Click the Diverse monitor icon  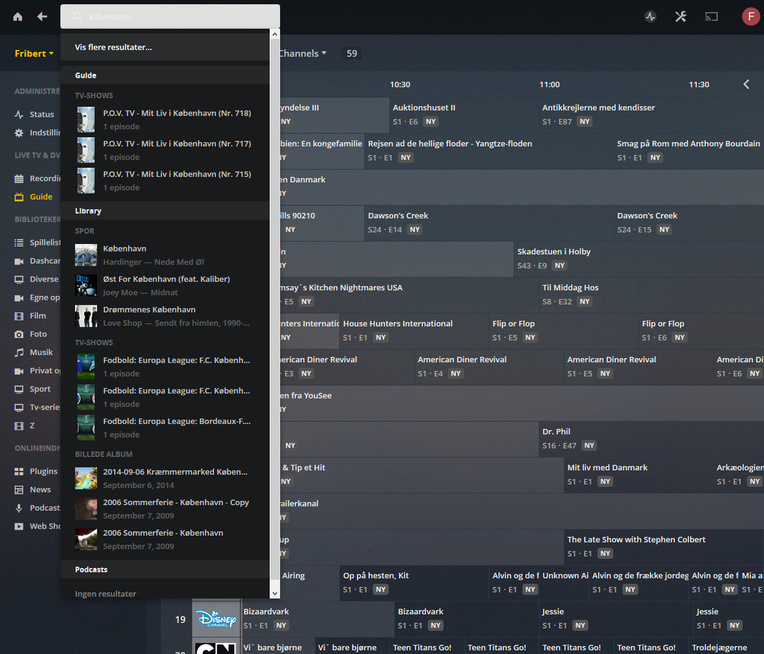coord(19,279)
